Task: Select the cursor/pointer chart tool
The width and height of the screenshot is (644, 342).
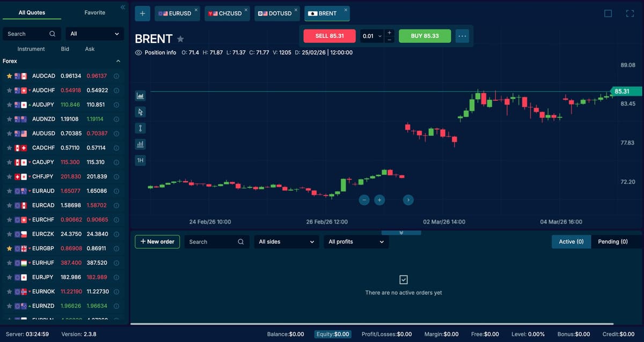Action: pos(140,111)
